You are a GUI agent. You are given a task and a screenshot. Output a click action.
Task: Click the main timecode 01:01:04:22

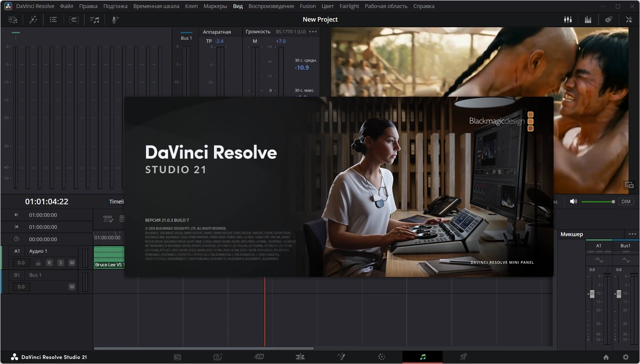pos(47,201)
